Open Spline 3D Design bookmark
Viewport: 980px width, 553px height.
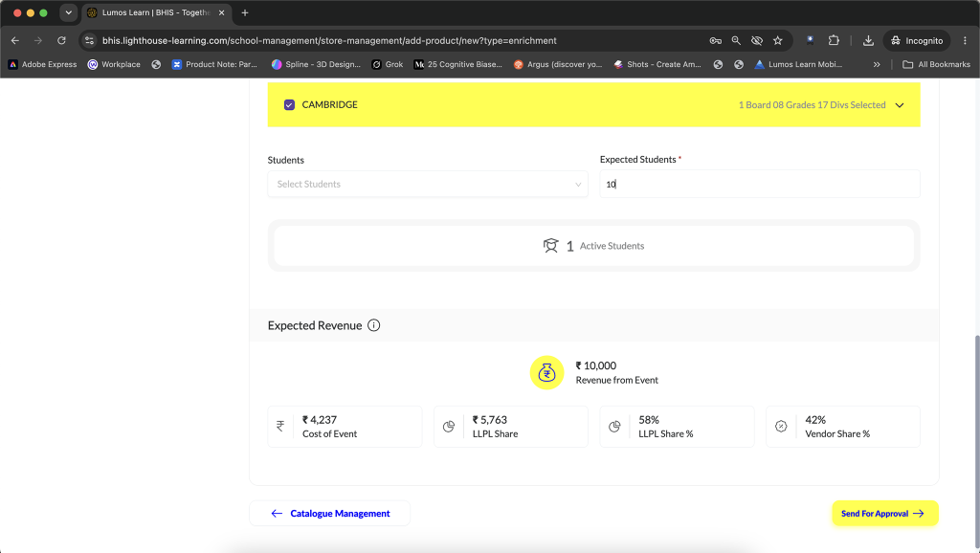pos(316,64)
